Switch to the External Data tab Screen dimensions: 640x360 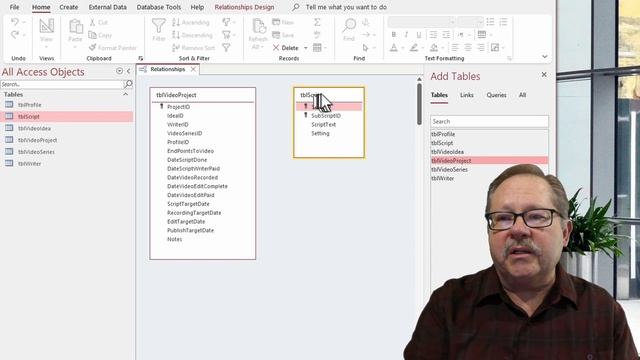pos(108,7)
